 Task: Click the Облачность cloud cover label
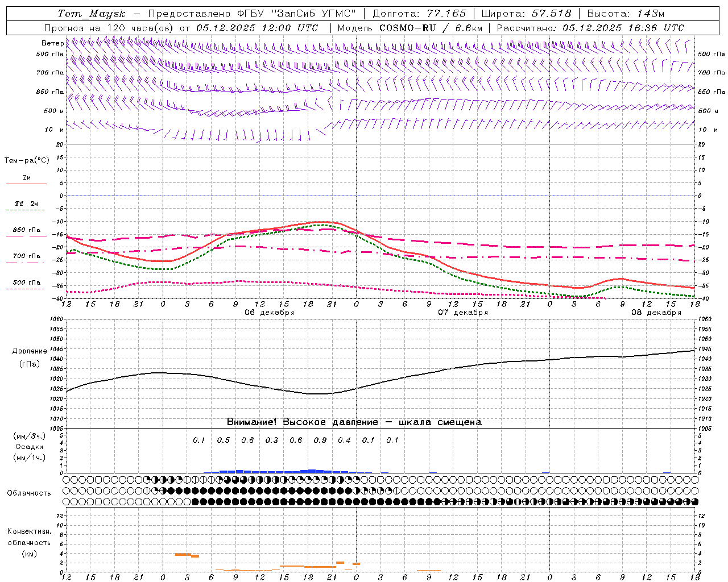click(29, 493)
